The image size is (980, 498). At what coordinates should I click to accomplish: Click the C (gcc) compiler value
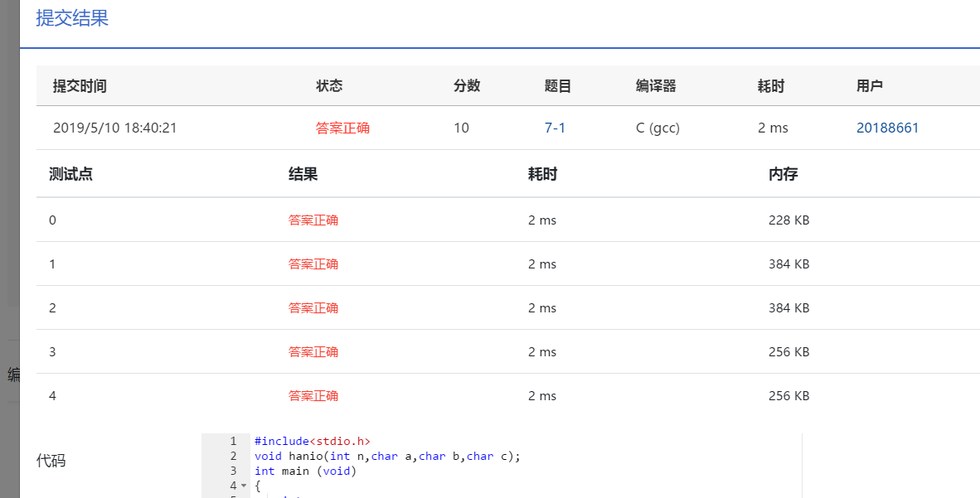click(657, 128)
